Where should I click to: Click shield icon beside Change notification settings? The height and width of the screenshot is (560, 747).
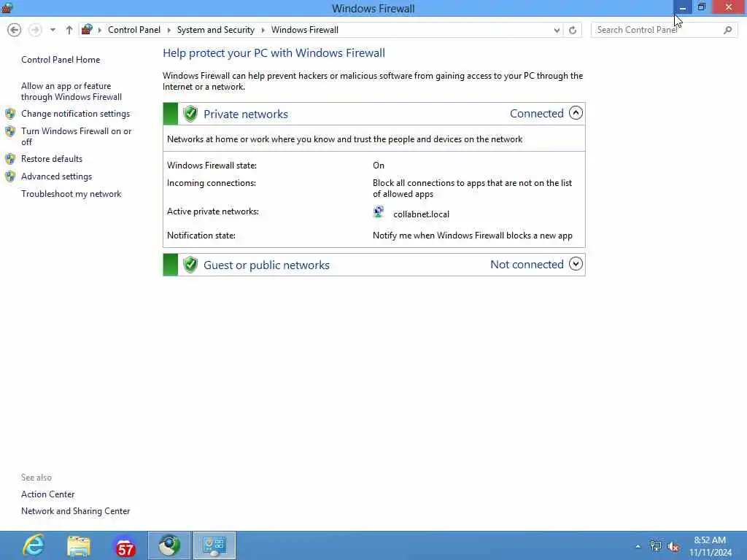[10, 113]
